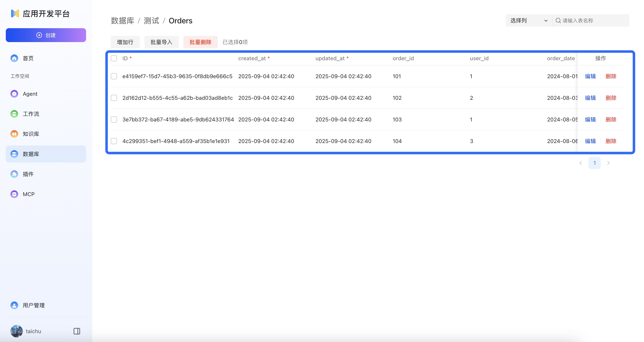Click the taichu profile avatar

[x=16, y=331]
